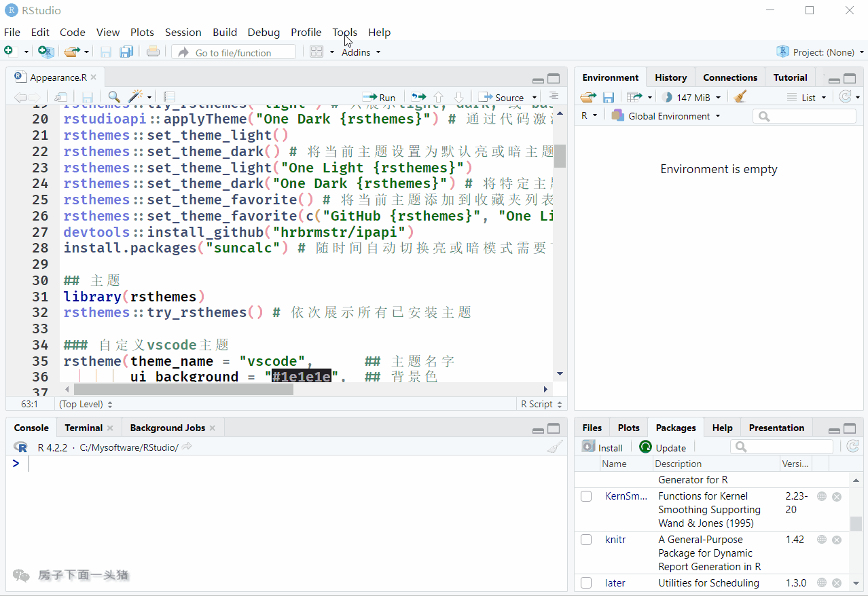Click the Load workspace icon in Environment pane
The height and width of the screenshot is (596, 868).
pos(587,97)
